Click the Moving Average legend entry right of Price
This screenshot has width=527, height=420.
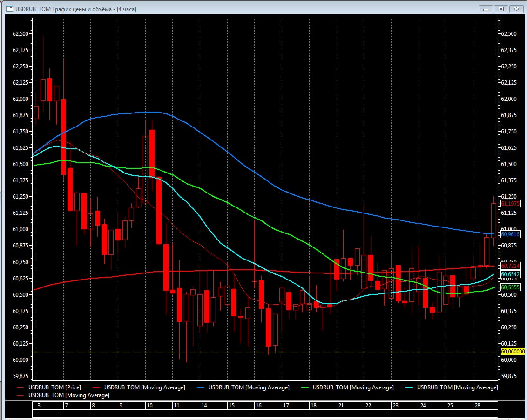(x=144, y=387)
